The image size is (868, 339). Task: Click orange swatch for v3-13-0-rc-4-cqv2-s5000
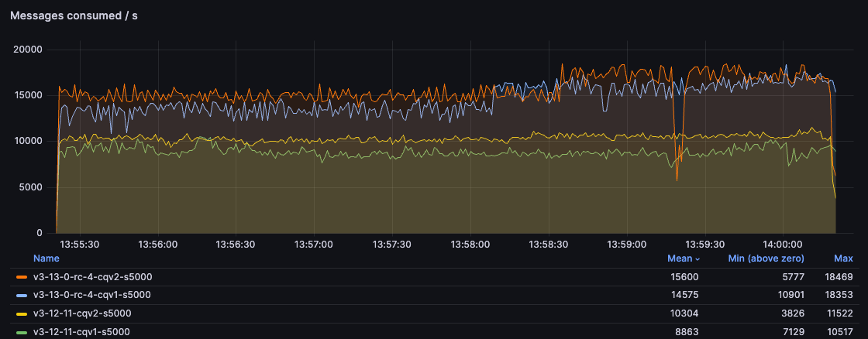[x=21, y=276]
